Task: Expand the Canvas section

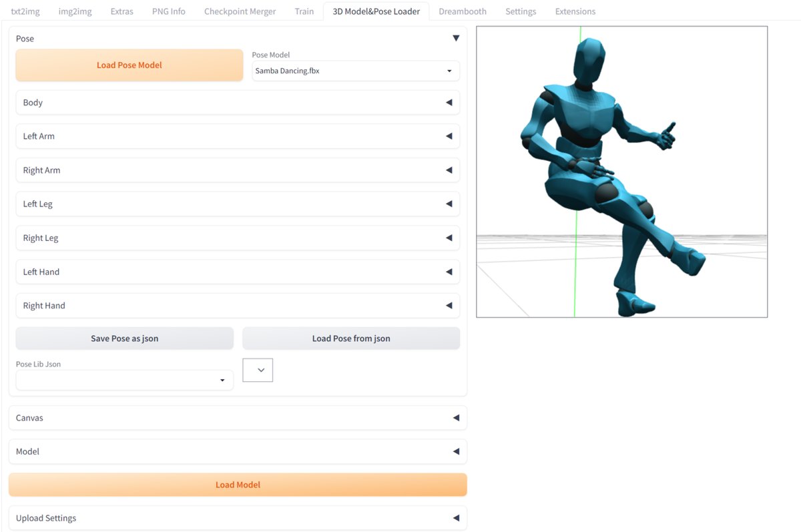Action: click(x=238, y=418)
